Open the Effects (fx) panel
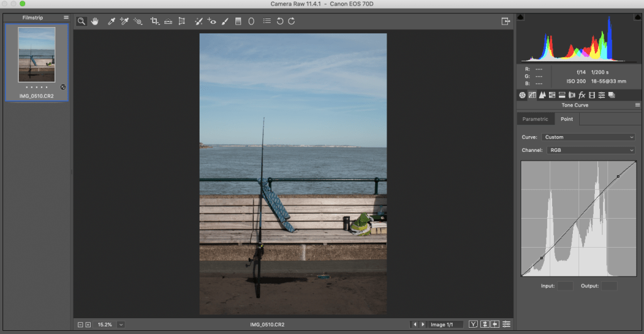This screenshot has height=334, width=644. (582, 95)
